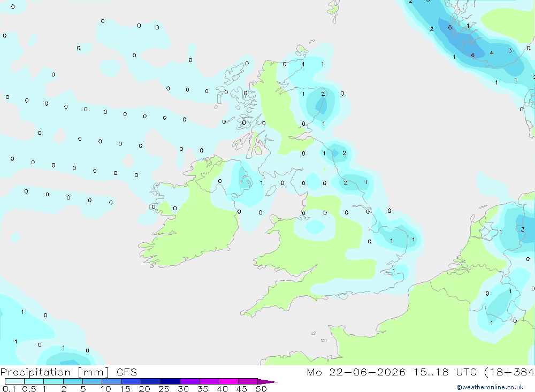
Task: Click the 'Mo 22-06-2026' date text
Action: [x=356, y=372]
